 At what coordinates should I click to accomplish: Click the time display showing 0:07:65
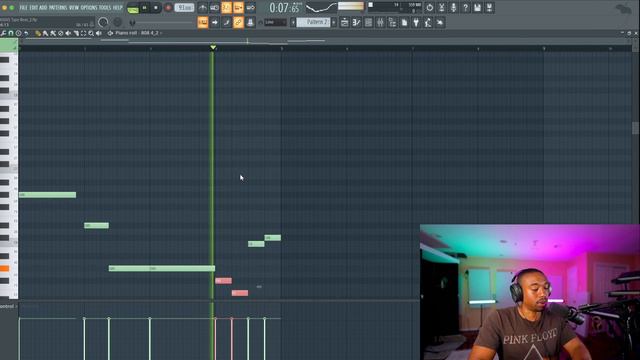284,8
